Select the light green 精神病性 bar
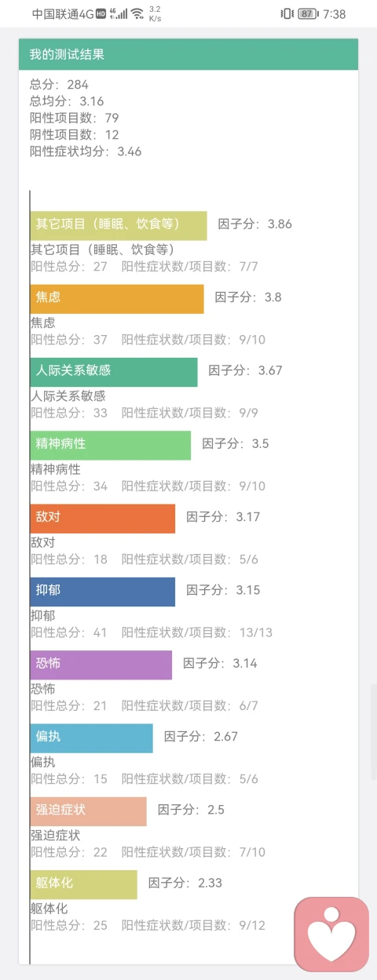The image size is (377, 980). coord(111,445)
